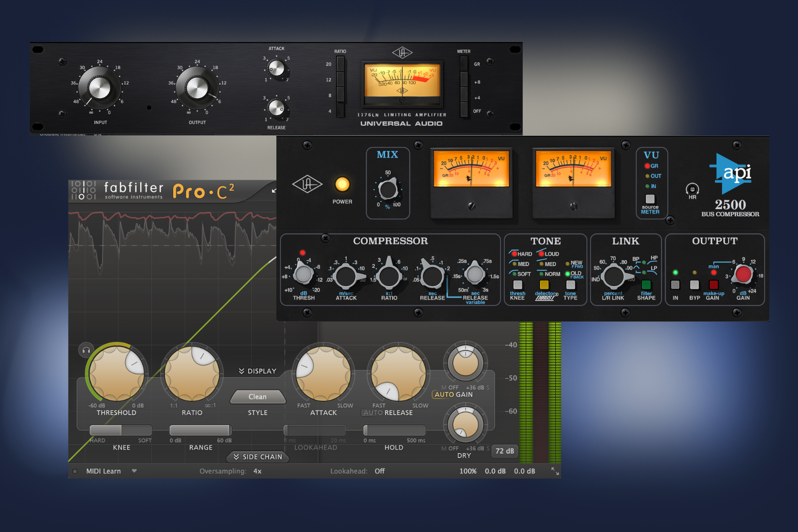This screenshot has height=532, width=798.
Task: Expand the SIDE CHAIN panel
Action: [258, 457]
